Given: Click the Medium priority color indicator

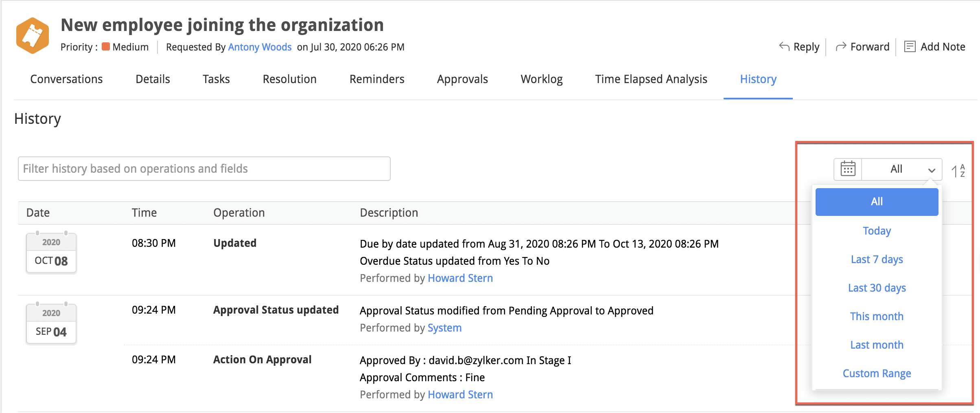Looking at the screenshot, I should 106,46.
